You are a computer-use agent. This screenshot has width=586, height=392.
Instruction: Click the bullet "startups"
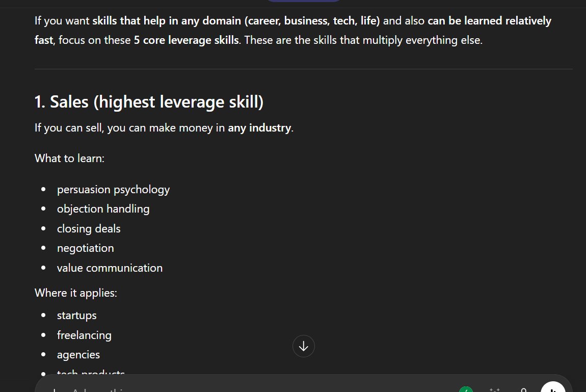click(76, 316)
